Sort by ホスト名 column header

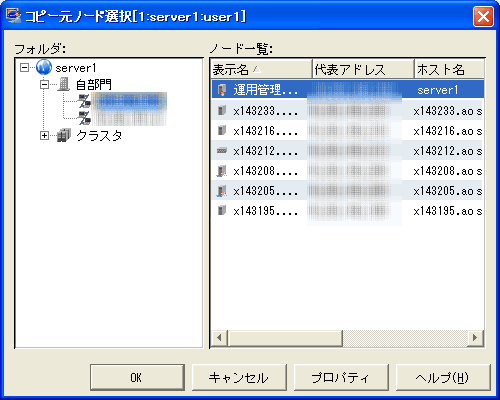pyautogui.click(x=449, y=69)
